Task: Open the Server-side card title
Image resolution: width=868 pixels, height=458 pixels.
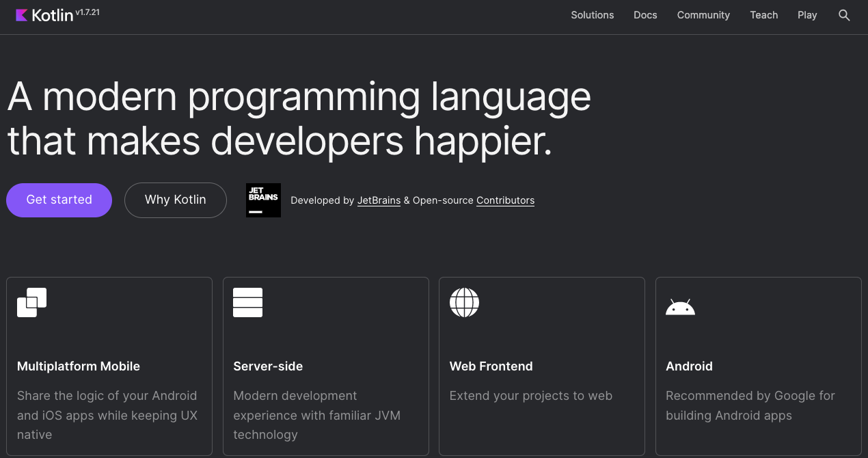Action: (x=268, y=366)
